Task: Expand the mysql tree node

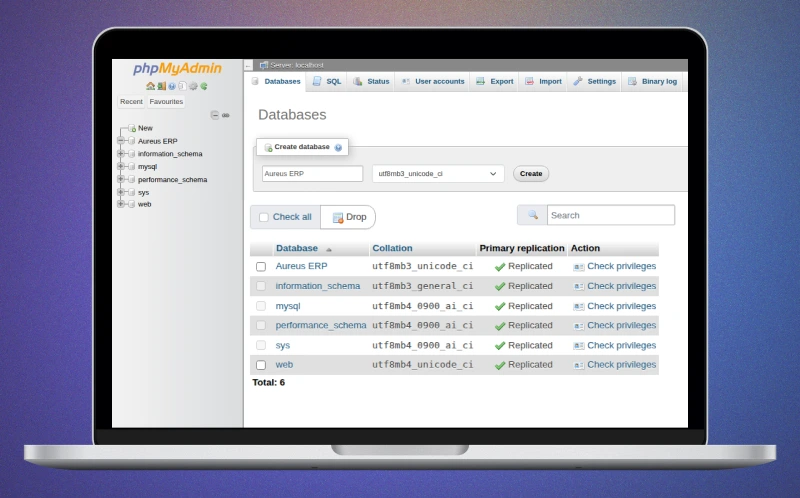Action: pos(121,166)
